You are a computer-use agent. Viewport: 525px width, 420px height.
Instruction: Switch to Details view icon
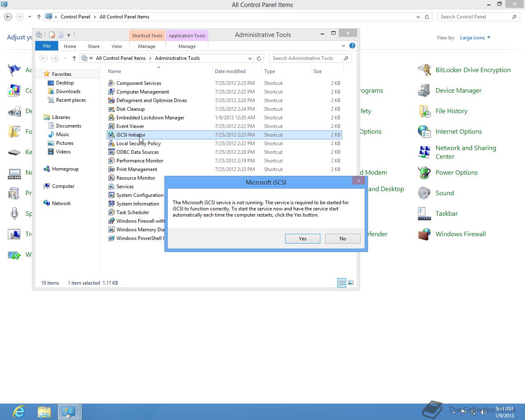point(342,283)
